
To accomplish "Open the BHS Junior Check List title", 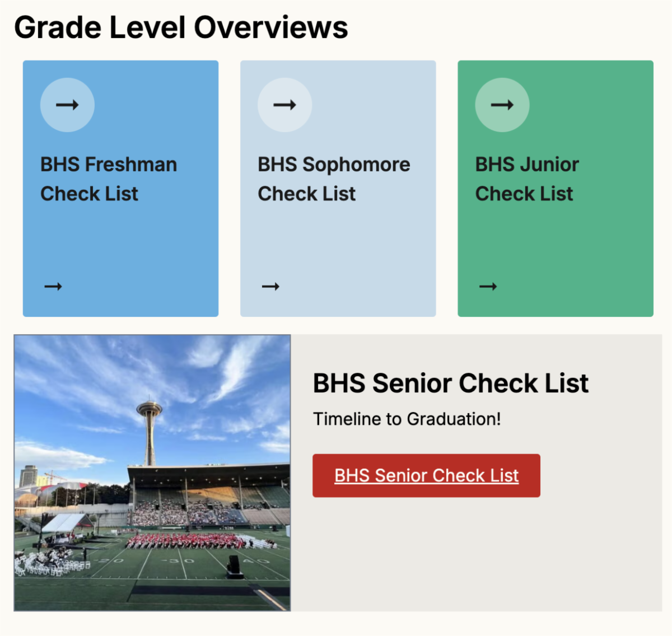I will (527, 179).
